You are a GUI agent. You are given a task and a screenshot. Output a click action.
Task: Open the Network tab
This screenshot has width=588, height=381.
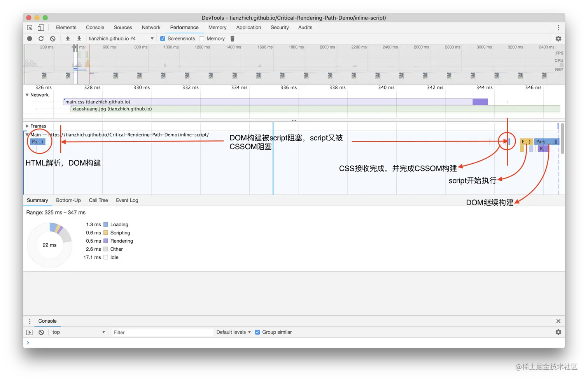click(151, 28)
